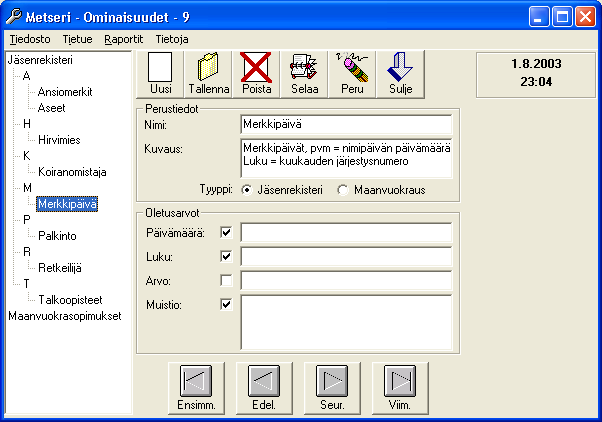Browse records with Selaa notebook icon
Image resolution: width=602 pixels, height=422 pixels.
304,74
